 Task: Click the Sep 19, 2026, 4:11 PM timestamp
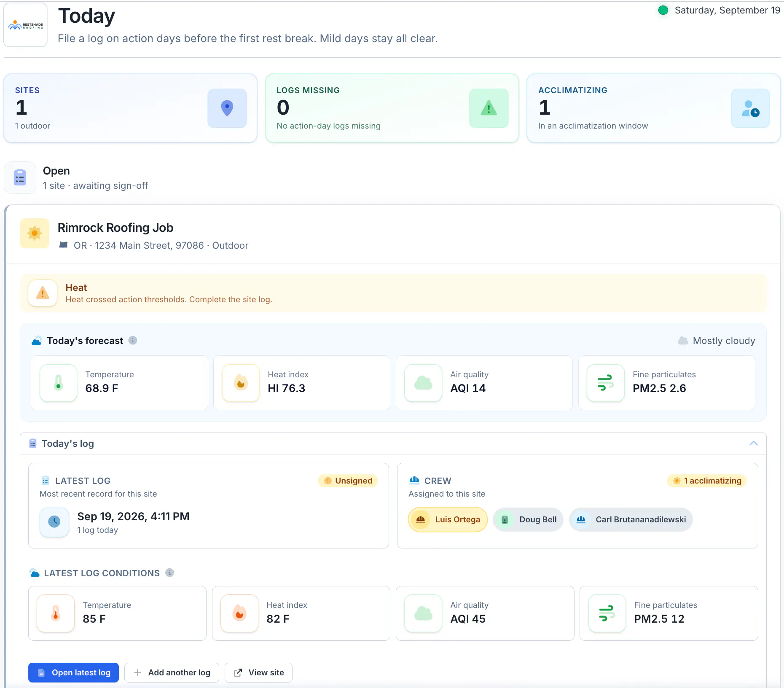pyautogui.click(x=133, y=516)
